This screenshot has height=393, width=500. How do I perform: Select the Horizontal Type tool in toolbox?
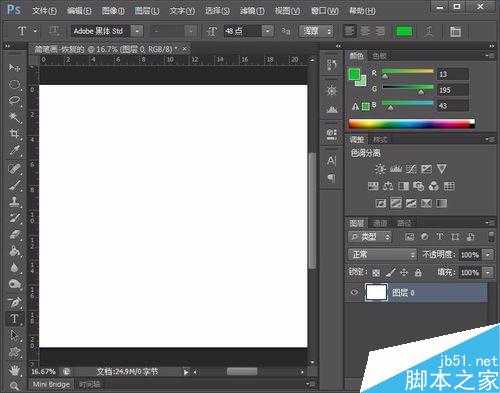click(14, 319)
